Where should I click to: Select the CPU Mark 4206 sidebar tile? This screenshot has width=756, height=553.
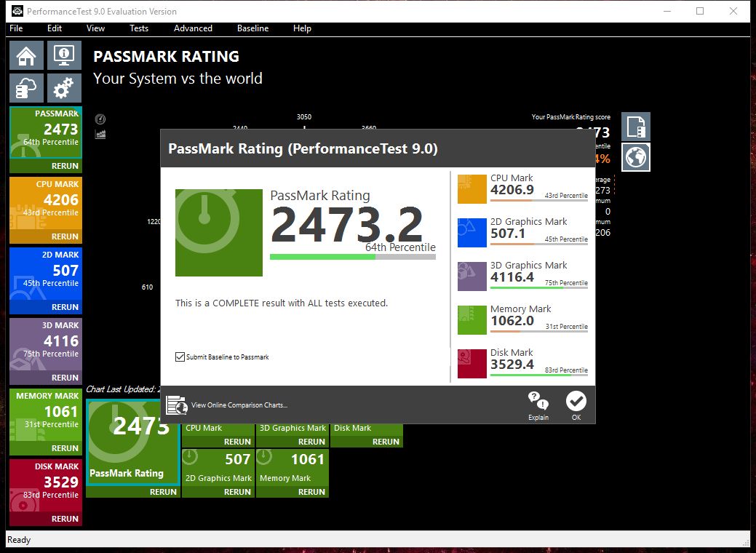pos(46,204)
